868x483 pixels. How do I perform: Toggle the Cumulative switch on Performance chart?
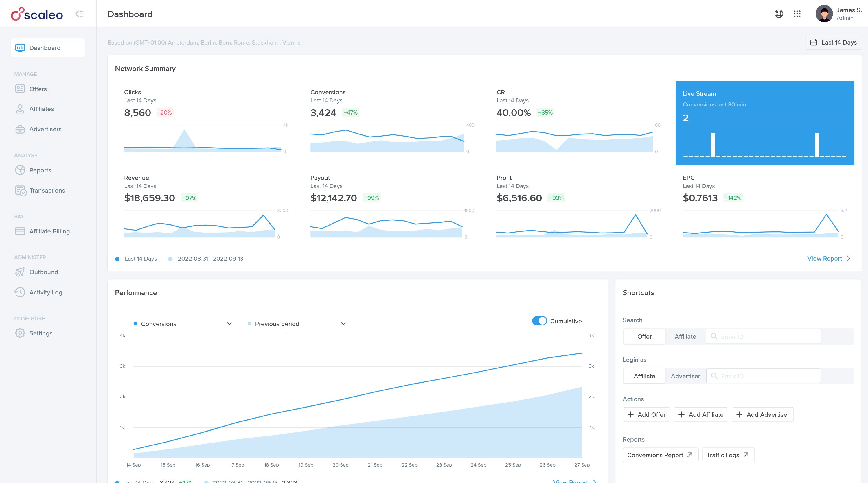(538, 321)
